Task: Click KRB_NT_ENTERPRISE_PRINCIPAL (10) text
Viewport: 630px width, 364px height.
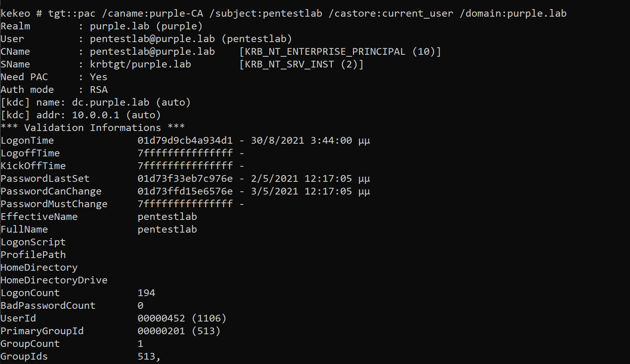Action: [x=340, y=52]
